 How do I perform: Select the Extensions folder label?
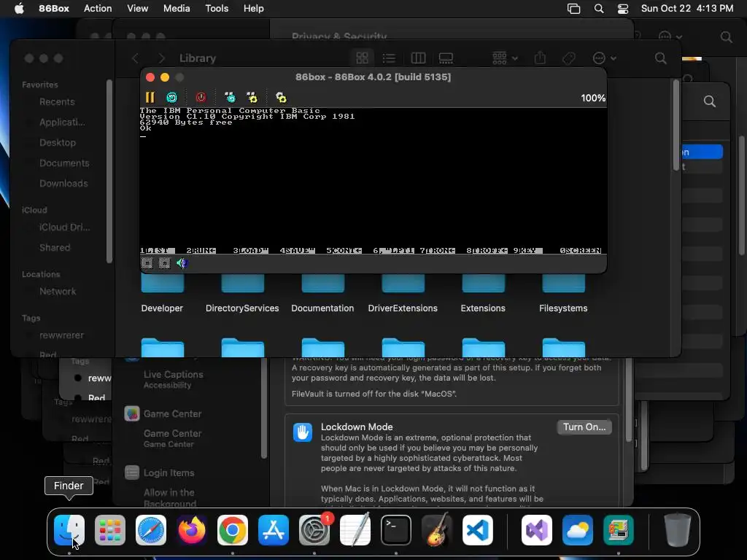coord(483,308)
